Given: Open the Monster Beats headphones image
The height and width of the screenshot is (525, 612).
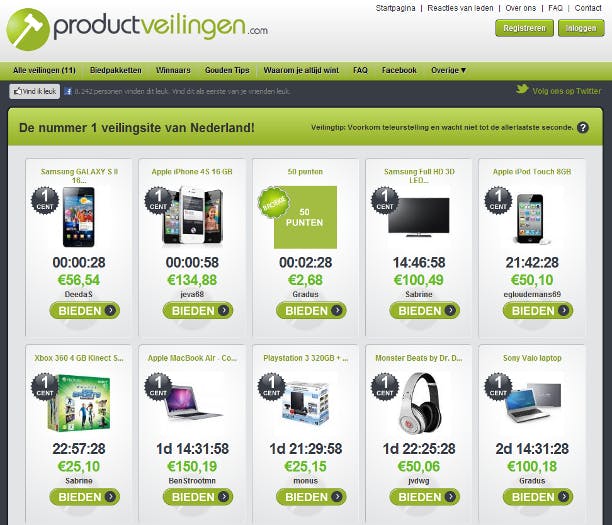Looking at the screenshot, I should tap(420, 404).
